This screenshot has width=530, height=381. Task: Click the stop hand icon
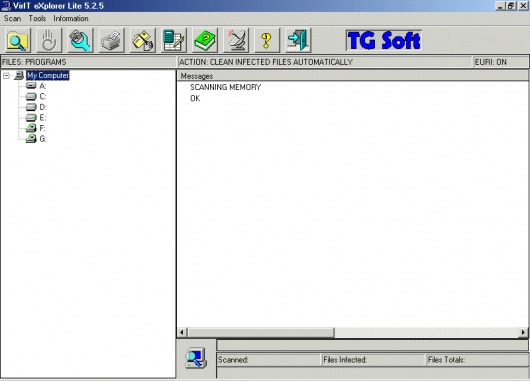click(x=49, y=41)
